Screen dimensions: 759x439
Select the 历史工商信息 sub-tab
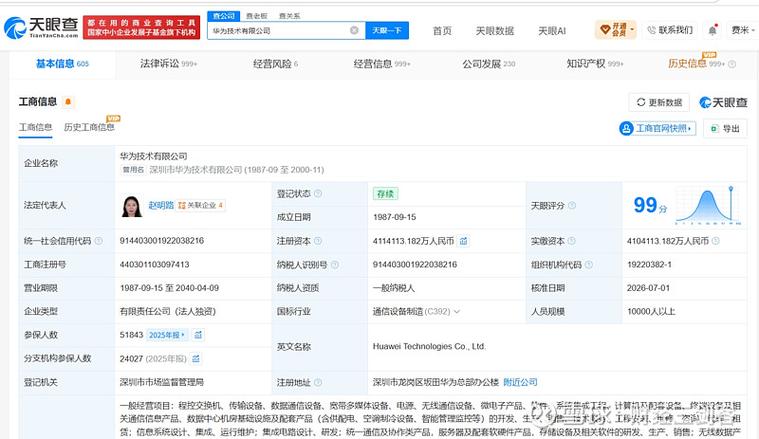[x=89, y=127]
